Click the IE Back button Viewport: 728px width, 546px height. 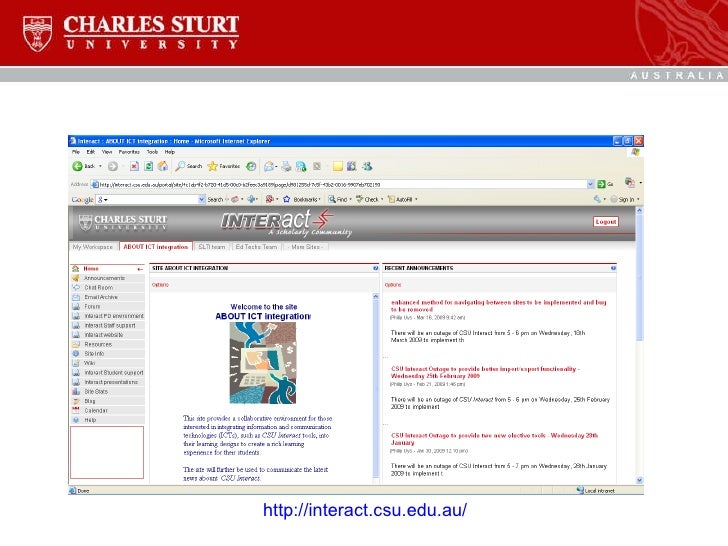(x=83, y=166)
